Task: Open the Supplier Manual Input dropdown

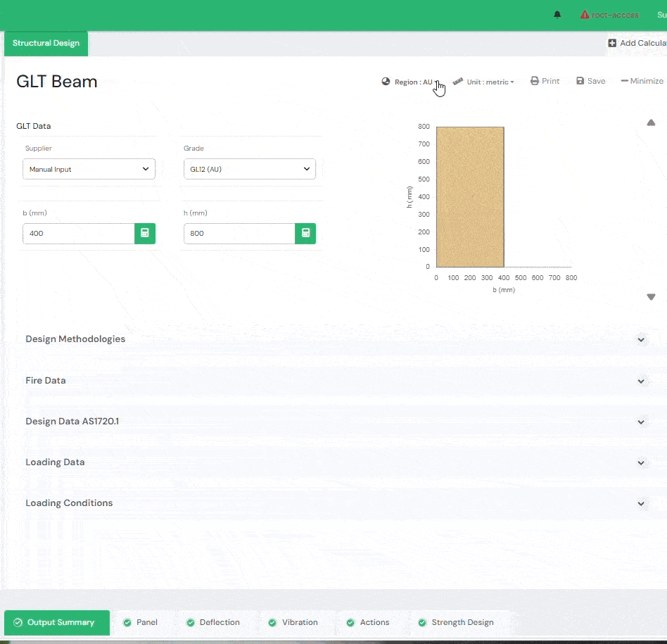Action: point(89,169)
